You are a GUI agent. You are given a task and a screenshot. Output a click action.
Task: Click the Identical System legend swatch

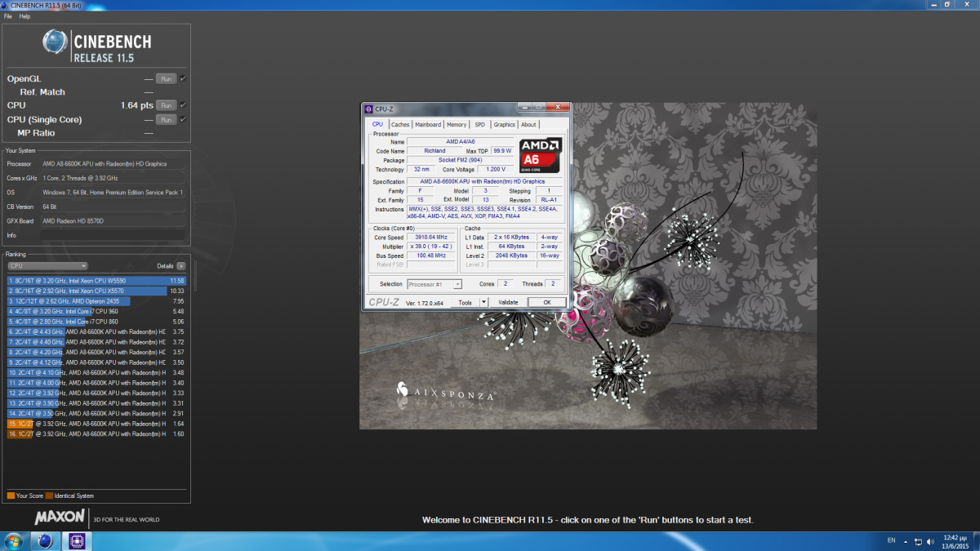49,495
